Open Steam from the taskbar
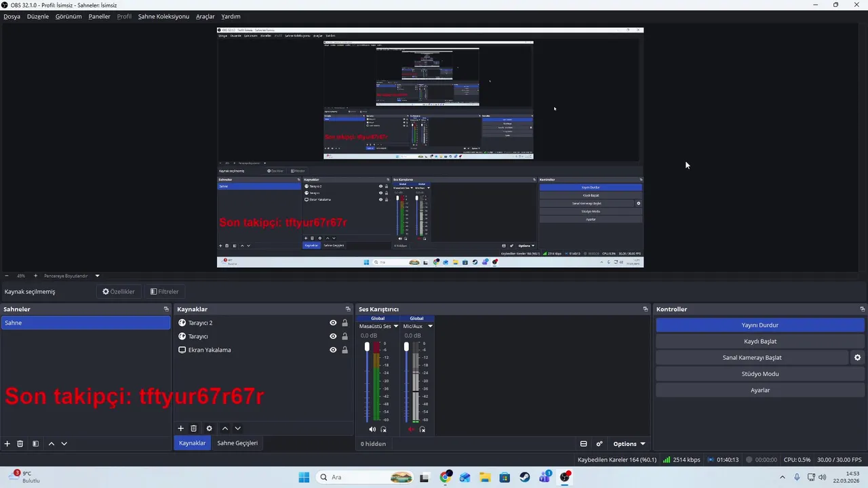Image resolution: width=868 pixels, height=488 pixels. [x=525, y=477]
